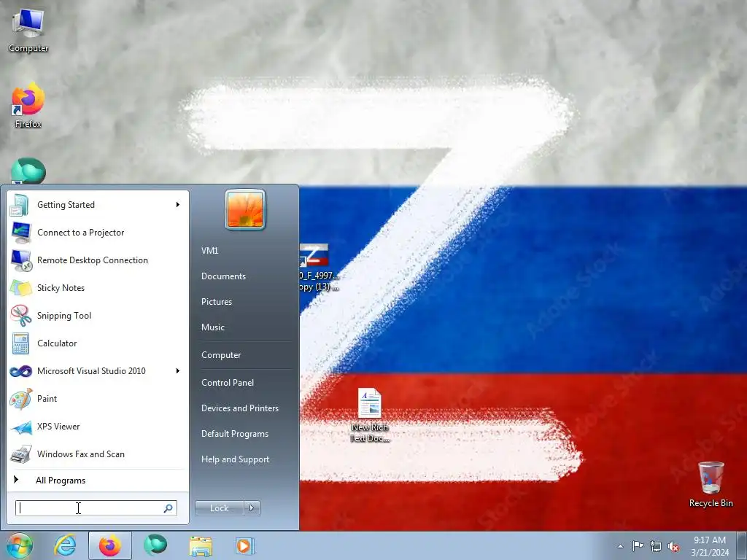Image resolution: width=747 pixels, height=560 pixels.
Task: Expand the Getting Started jump list arrow
Action: pyautogui.click(x=178, y=205)
